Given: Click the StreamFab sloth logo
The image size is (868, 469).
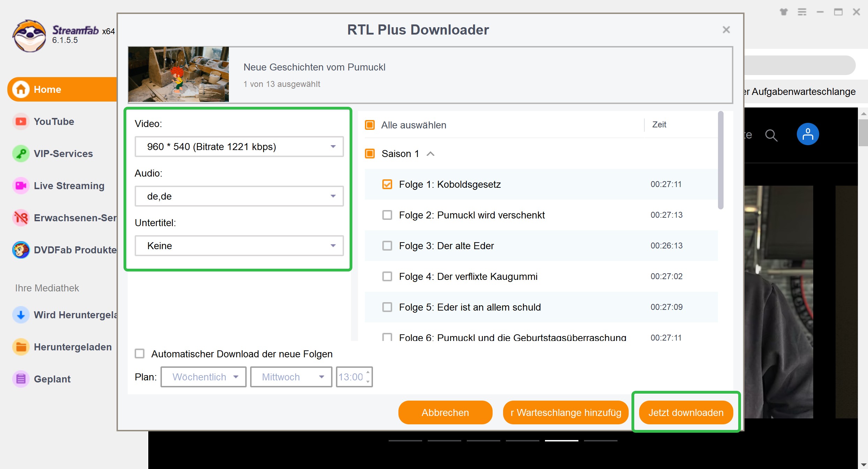Looking at the screenshot, I should (x=29, y=36).
